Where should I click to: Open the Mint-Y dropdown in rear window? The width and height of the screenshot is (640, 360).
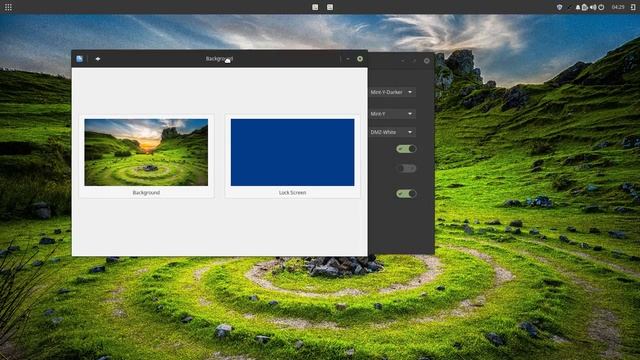392,114
